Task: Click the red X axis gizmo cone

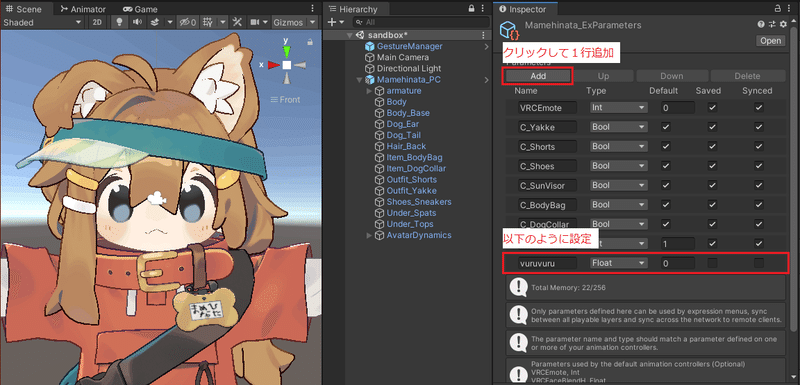Action: tap(274, 65)
